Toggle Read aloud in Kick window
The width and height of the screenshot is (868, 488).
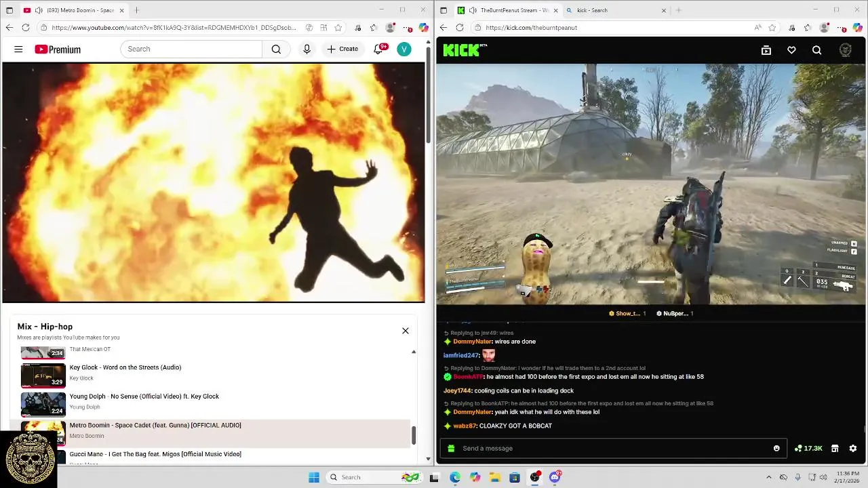(x=757, y=28)
